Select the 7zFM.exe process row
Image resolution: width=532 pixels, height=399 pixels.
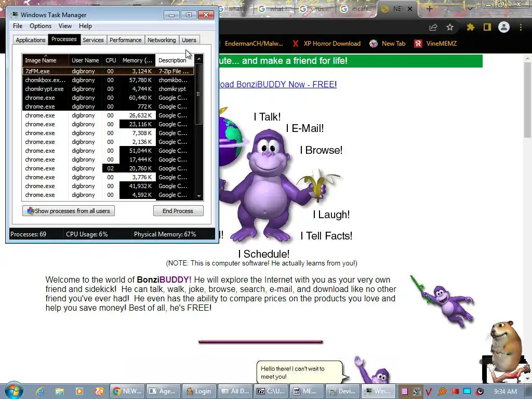click(108, 71)
